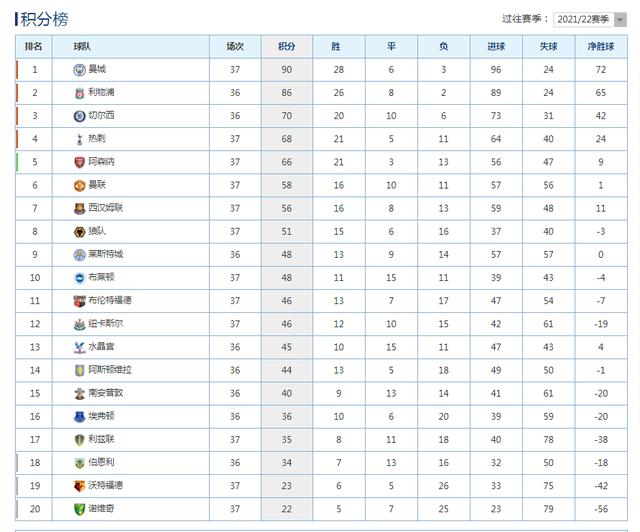This screenshot has width=640, height=532.
Task: Open the 2021/22赛季 season dropdown arrow
Action: (620, 20)
